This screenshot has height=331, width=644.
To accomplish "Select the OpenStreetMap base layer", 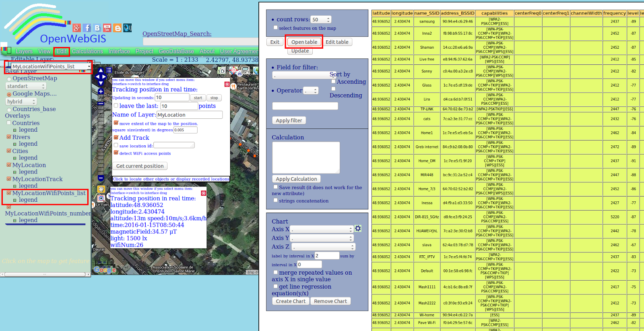I will coord(9,79).
